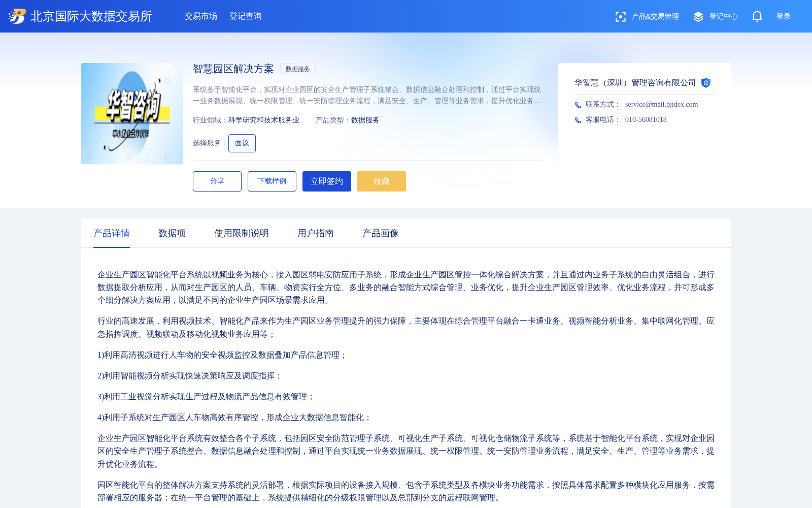
Task: Click the 登录 link
Action: tap(784, 17)
